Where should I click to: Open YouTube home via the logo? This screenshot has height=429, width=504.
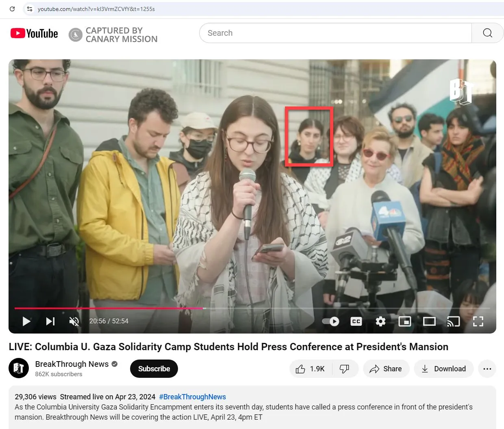tap(34, 33)
